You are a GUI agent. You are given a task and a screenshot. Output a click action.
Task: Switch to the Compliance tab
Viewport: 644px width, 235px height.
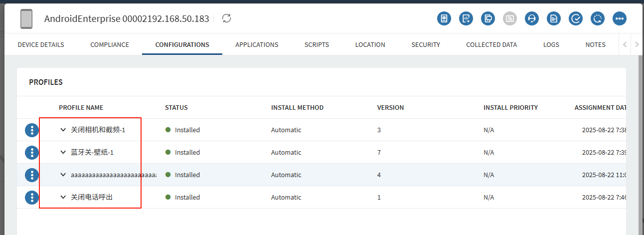(110, 44)
